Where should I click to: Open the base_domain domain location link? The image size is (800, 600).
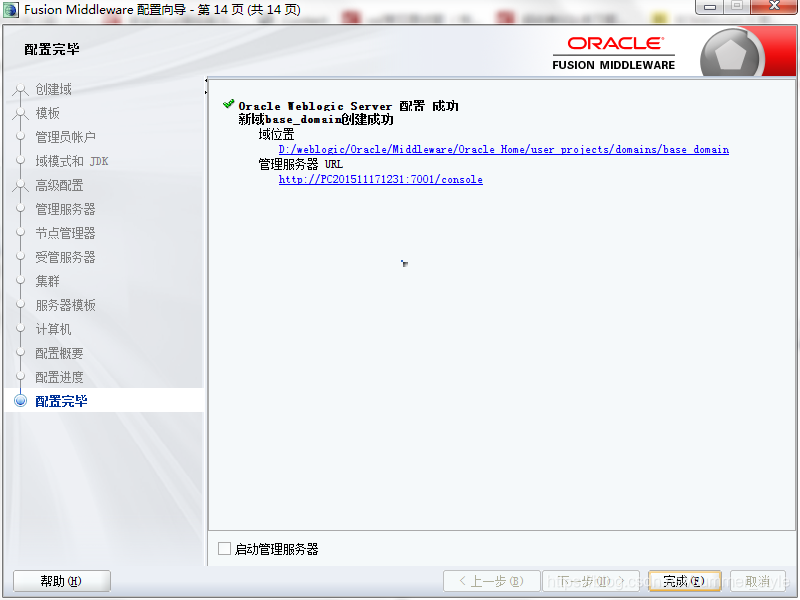click(x=504, y=149)
